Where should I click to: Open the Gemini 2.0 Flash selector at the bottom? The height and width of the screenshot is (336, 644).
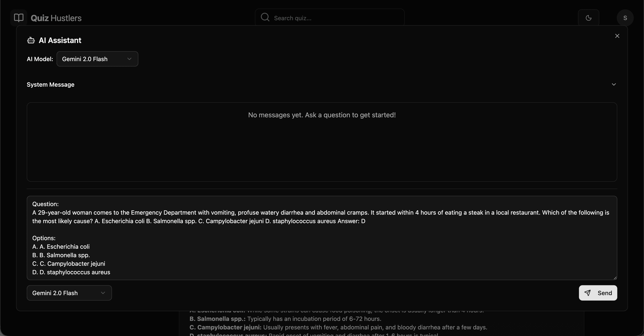coord(69,293)
